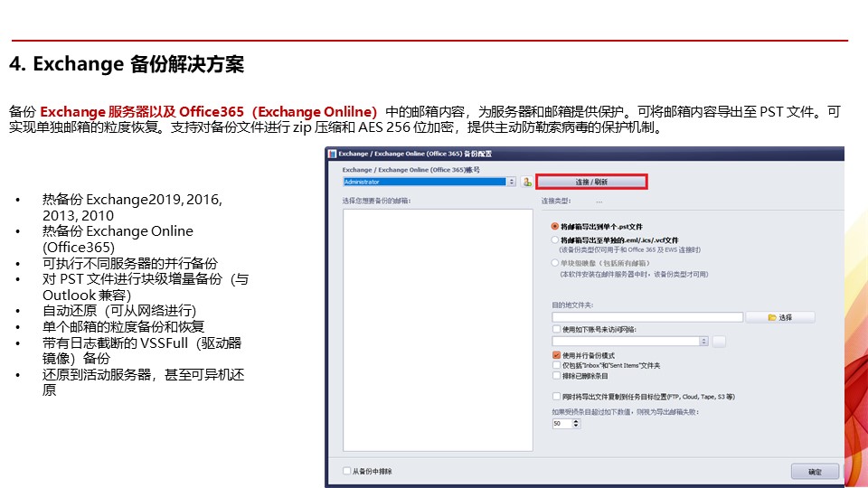Open the Administrator account dropdown

point(512,182)
